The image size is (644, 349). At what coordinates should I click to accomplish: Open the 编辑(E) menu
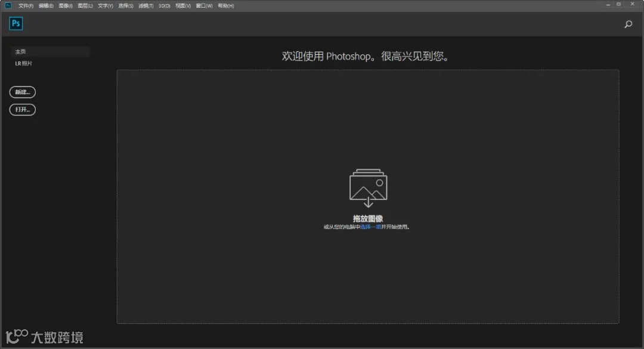(x=46, y=6)
